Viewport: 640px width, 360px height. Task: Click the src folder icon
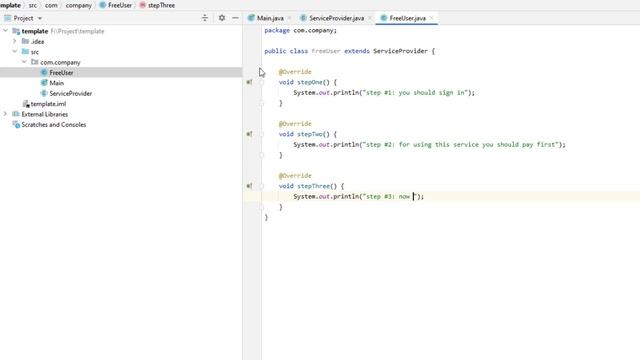[x=25, y=51]
